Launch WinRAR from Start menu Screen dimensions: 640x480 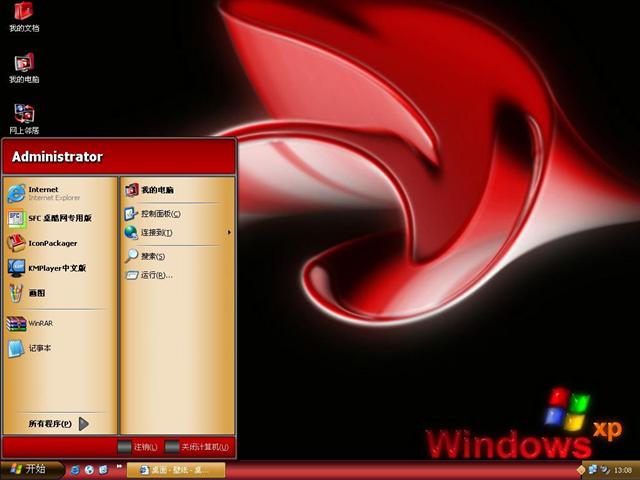[x=60, y=323]
